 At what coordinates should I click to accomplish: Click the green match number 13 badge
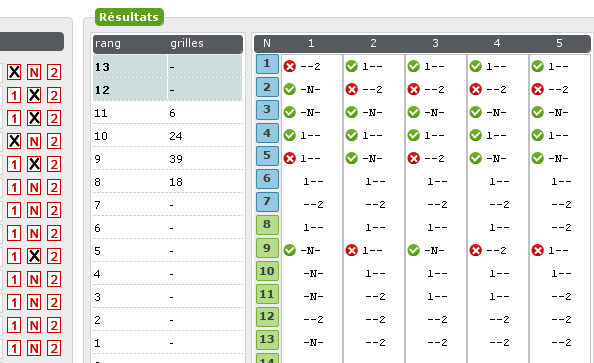click(267, 340)
